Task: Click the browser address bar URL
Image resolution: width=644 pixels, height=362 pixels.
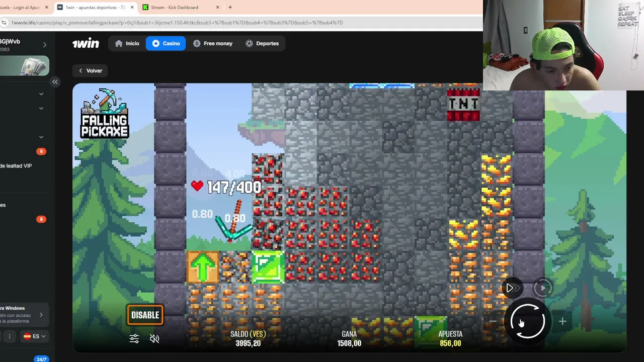Action: pos(177,23)
